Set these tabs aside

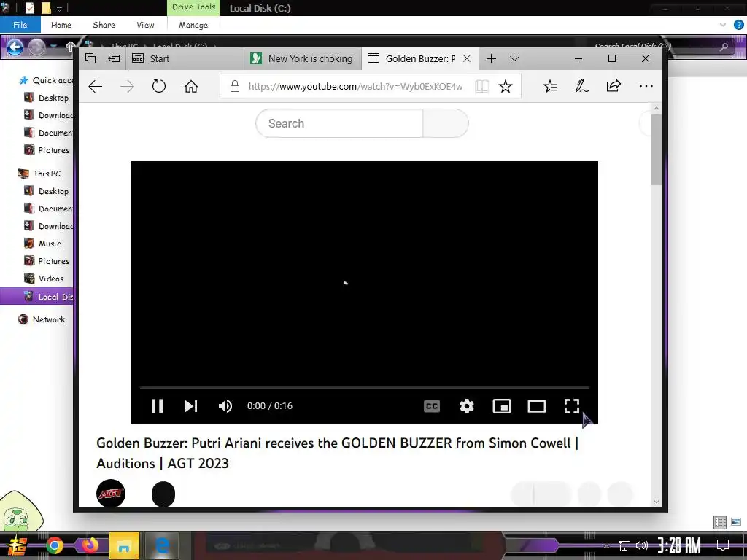coord(114,58)
